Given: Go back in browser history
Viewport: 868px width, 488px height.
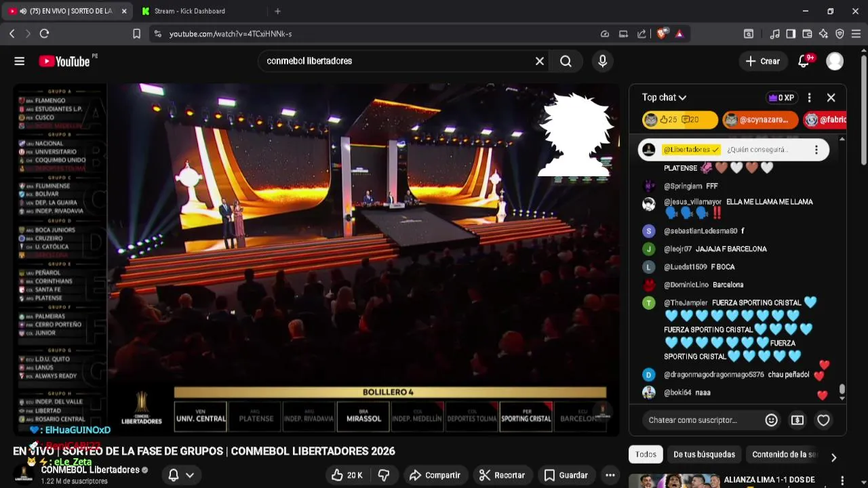Looking at the screenshot, I should pos(12,33).
